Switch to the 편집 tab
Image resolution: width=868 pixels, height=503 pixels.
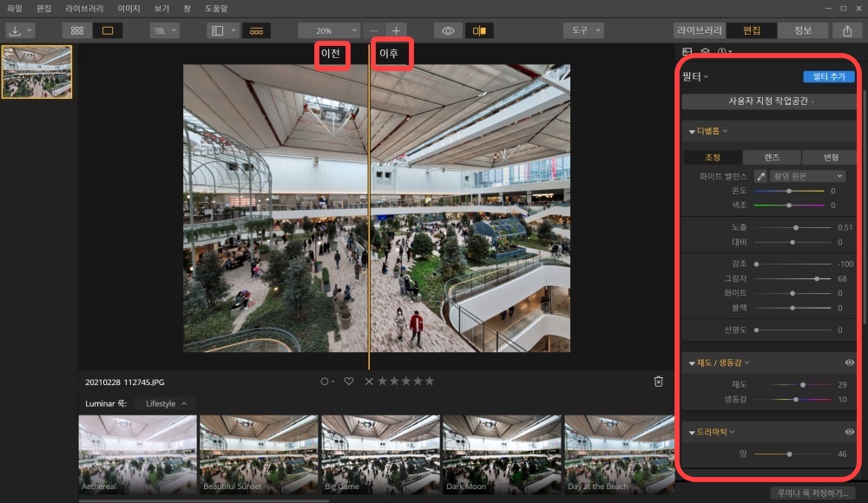[751, 30]
